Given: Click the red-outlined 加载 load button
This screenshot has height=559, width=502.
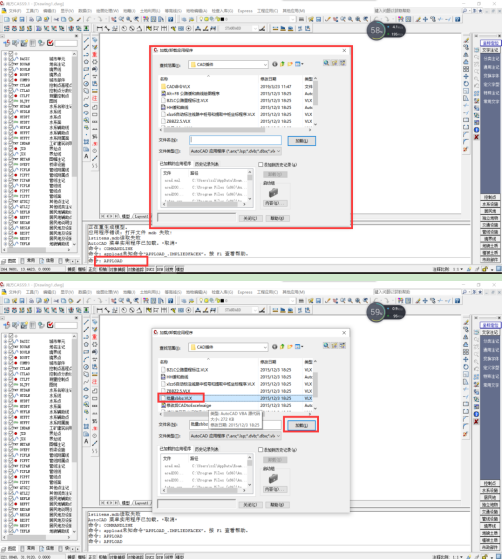Looking at the screenshot, I should (301, 425).
